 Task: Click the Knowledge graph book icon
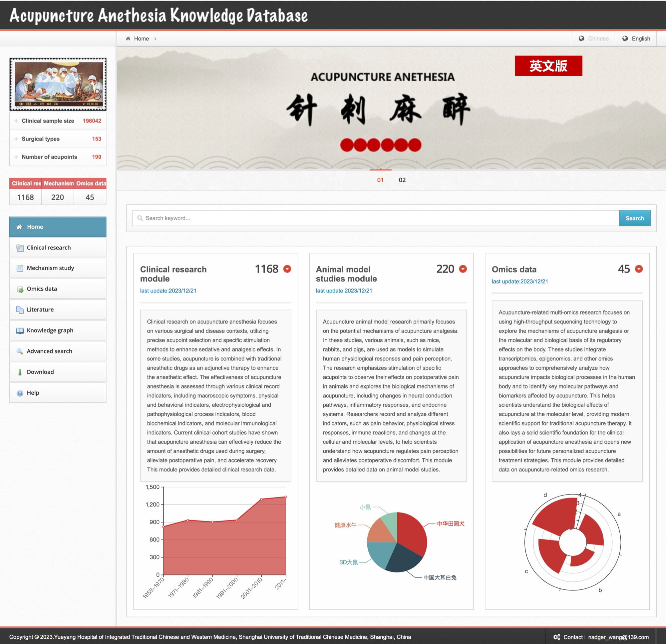click(x=20, y=330)
